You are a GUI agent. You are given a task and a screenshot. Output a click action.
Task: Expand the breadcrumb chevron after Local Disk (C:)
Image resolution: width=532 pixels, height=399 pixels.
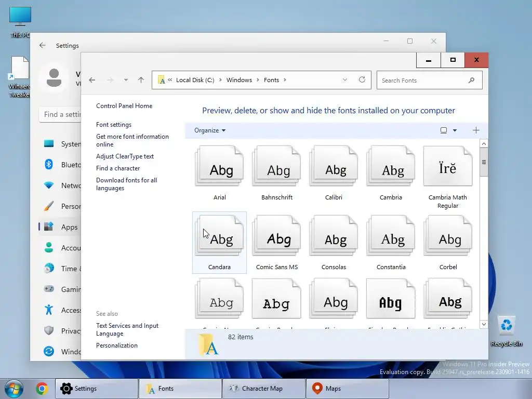(220, 80)
